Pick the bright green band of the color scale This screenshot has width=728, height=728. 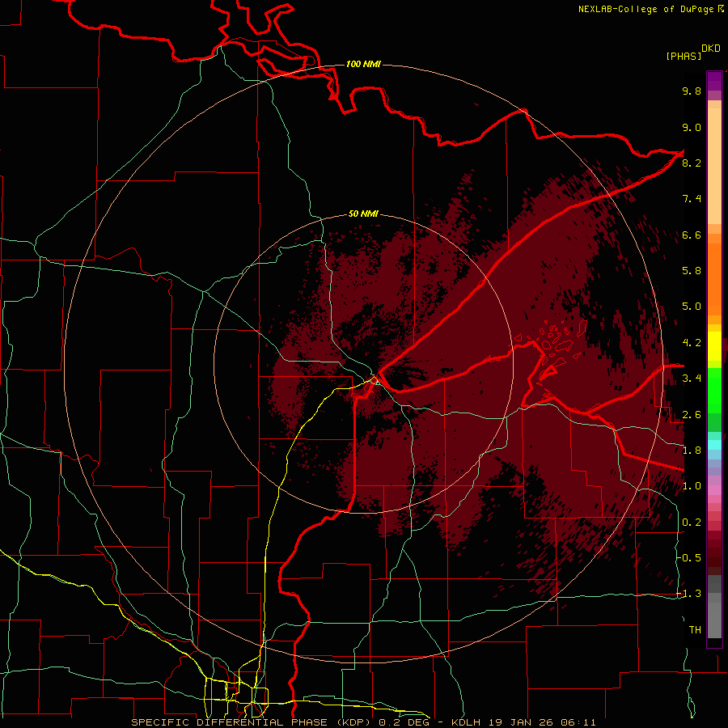click(x=714, y=390)
